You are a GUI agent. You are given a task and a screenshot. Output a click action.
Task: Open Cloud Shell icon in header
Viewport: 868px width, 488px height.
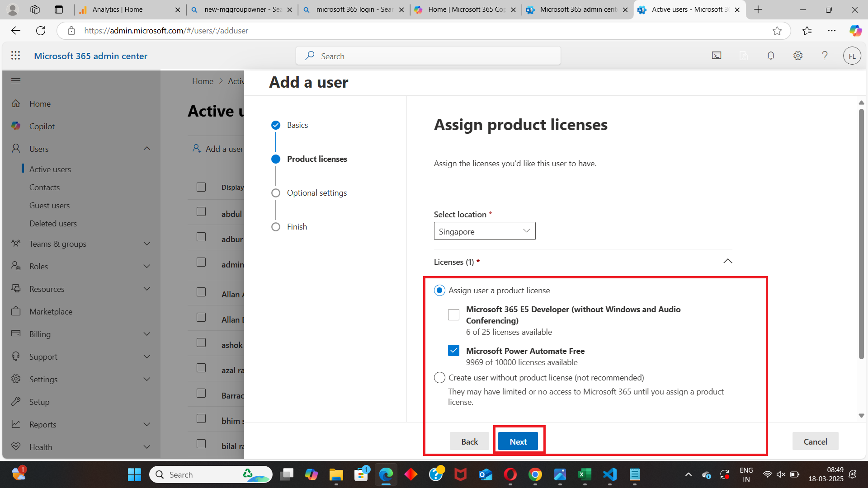point(717,56)
